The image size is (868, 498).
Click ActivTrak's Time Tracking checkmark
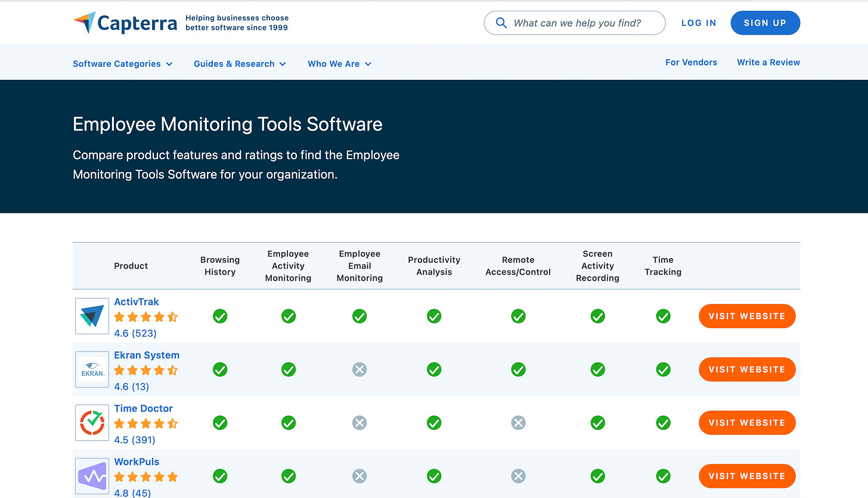664,316
